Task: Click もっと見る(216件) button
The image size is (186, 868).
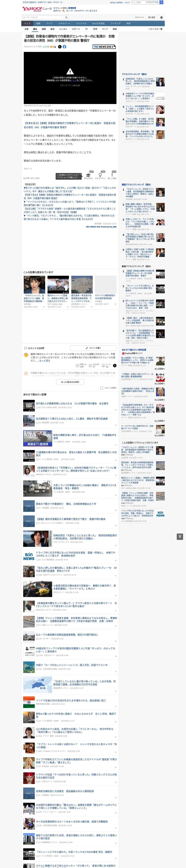Action: (x=70, y=382)
